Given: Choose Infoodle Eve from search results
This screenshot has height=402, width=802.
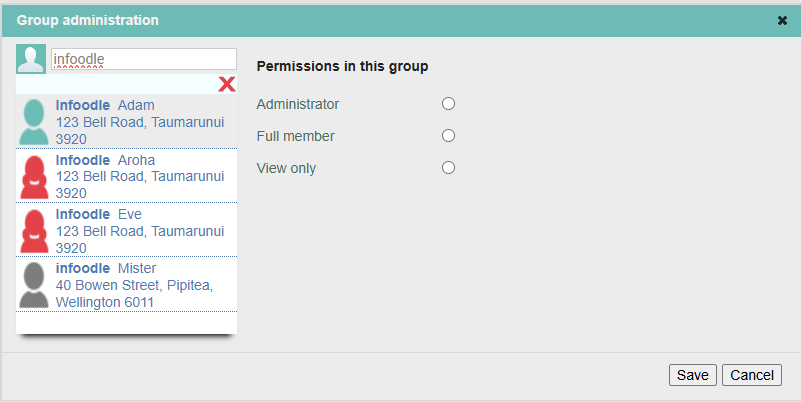Looking at the screenshot, I should click(x=126, y=230).
